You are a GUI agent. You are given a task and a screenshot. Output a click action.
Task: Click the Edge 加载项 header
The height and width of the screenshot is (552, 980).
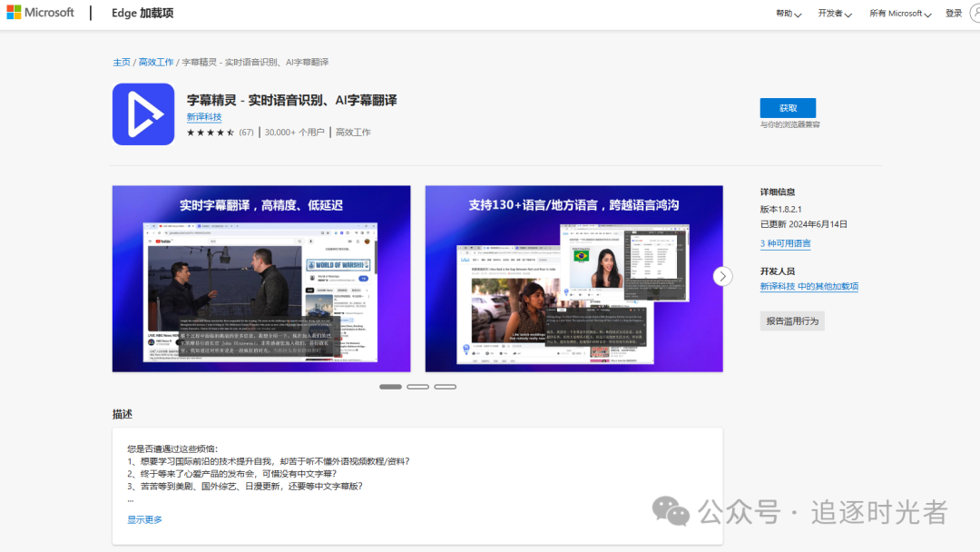tap(142, 12)
